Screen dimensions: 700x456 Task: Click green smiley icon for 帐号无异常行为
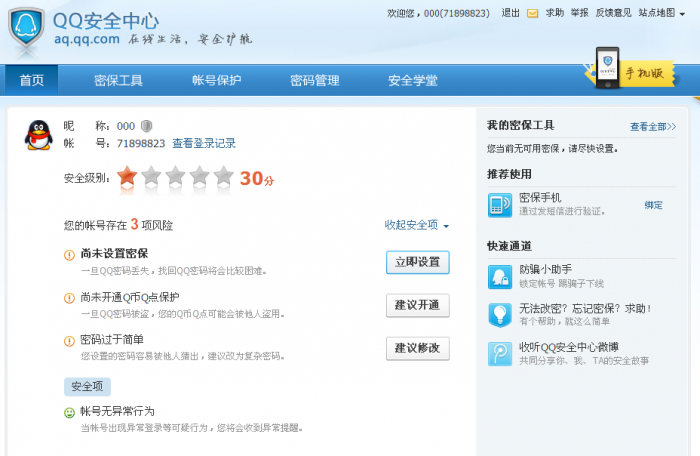pyautogui.click(x=69, y=413)
